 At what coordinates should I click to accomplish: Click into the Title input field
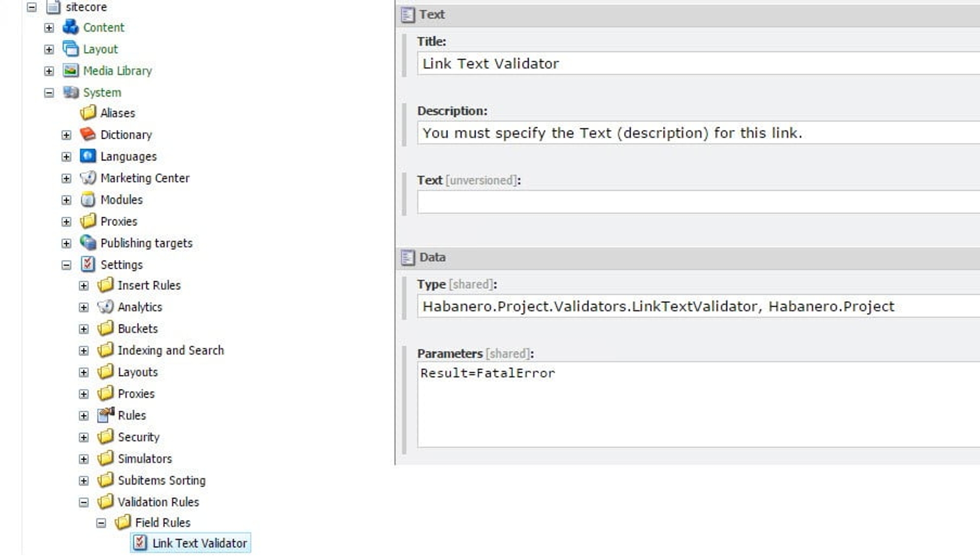pyautogui.click(x=698, y=64)
